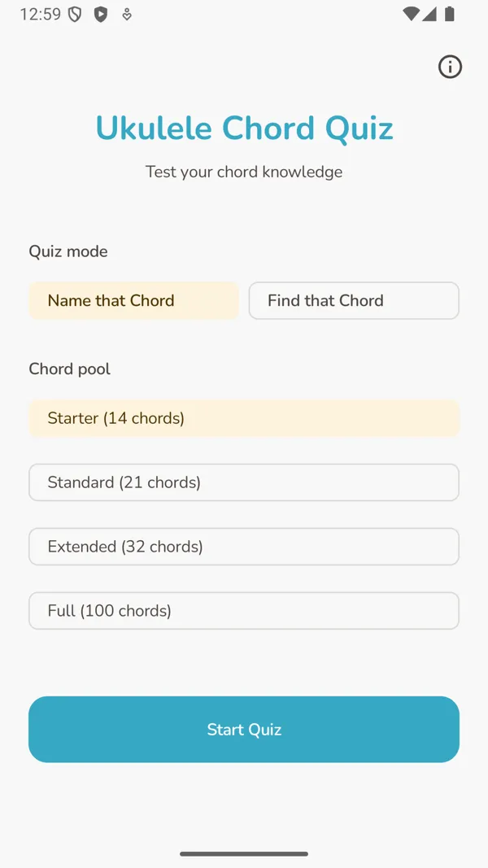Choose the Standard (21 chords) pool
488x868 pixels.
(x=244, y=482)
